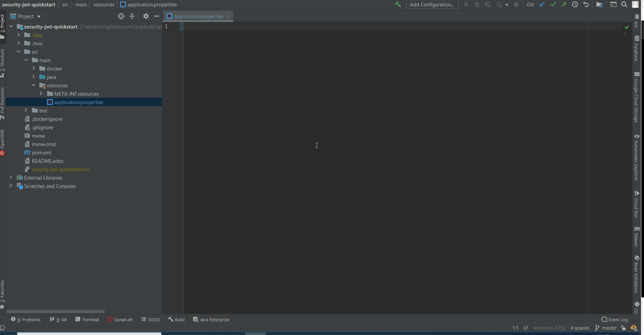Switch to the Terminal tab
This screenshot has height=335, width=644.
tap(87, 319)
